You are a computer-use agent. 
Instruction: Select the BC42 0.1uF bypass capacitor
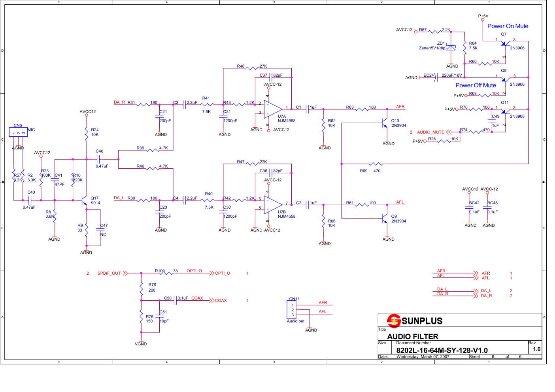(469, 207)
